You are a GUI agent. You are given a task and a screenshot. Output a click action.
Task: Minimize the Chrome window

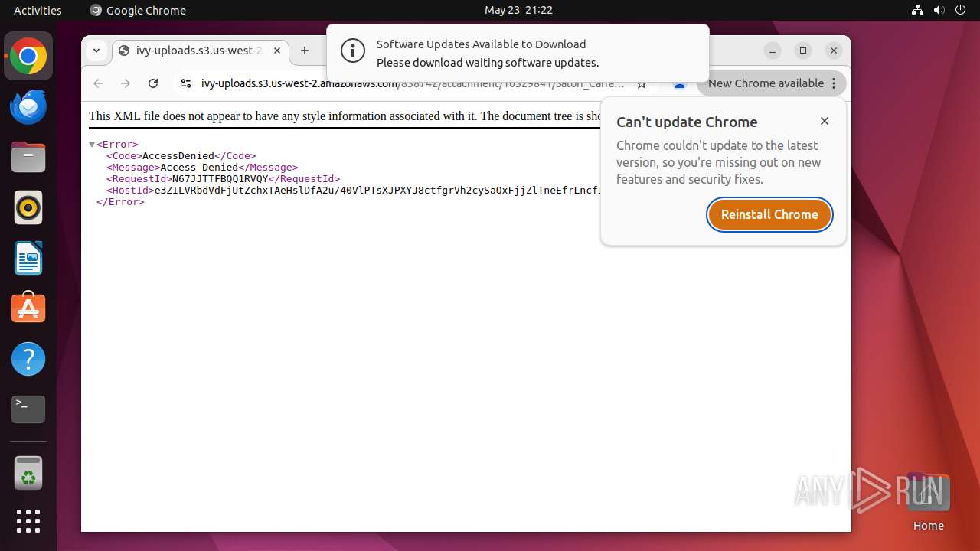[x=773, y=51]
